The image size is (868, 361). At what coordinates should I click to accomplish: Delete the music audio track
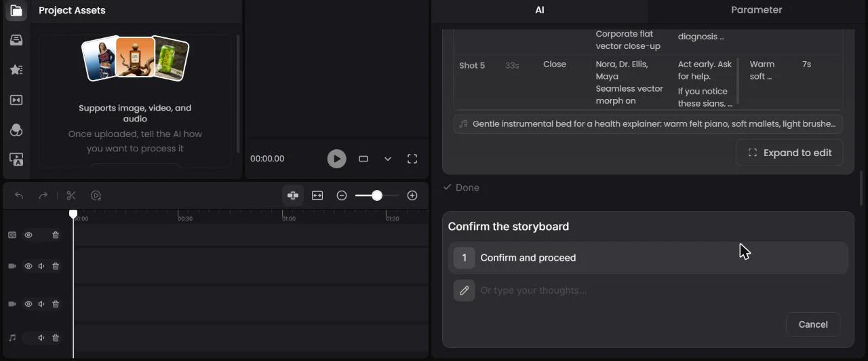56,337
